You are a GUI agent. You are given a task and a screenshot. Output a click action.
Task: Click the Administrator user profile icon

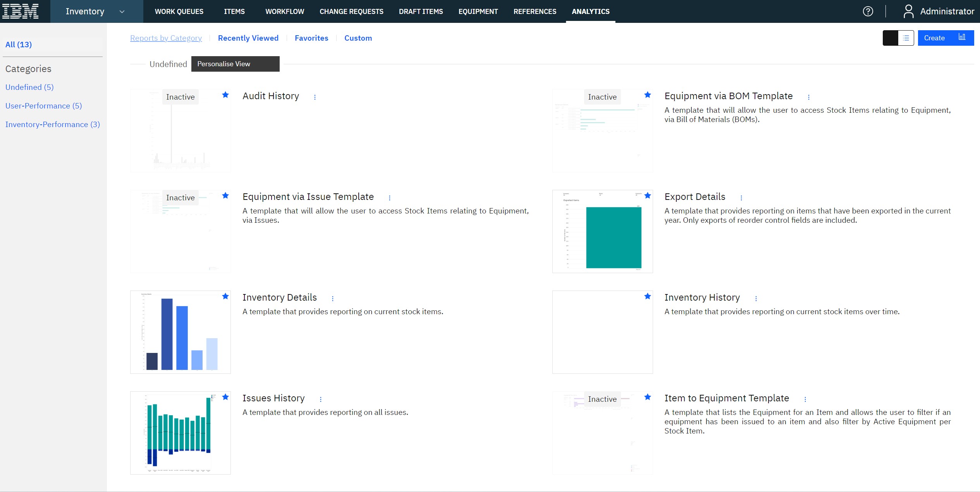point(908,11)
